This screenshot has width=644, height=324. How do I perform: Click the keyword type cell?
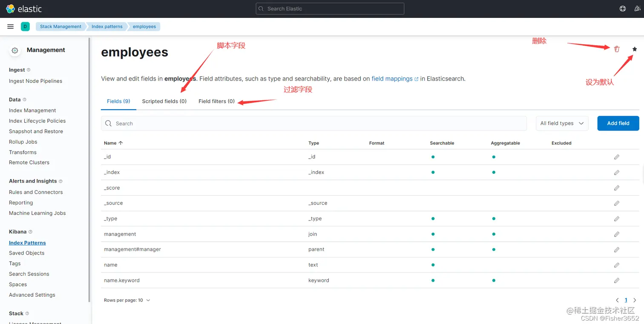pyautogui.click(x=319, y=281)
